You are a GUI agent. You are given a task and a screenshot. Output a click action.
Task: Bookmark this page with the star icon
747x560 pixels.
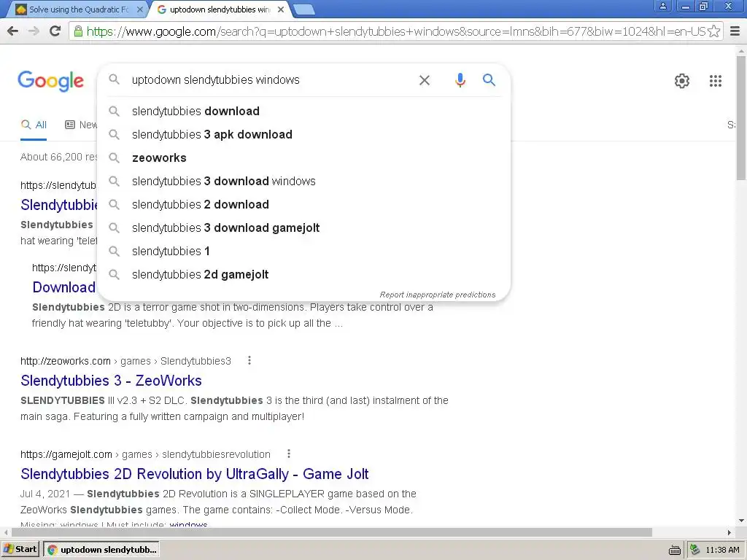(713, 31)
